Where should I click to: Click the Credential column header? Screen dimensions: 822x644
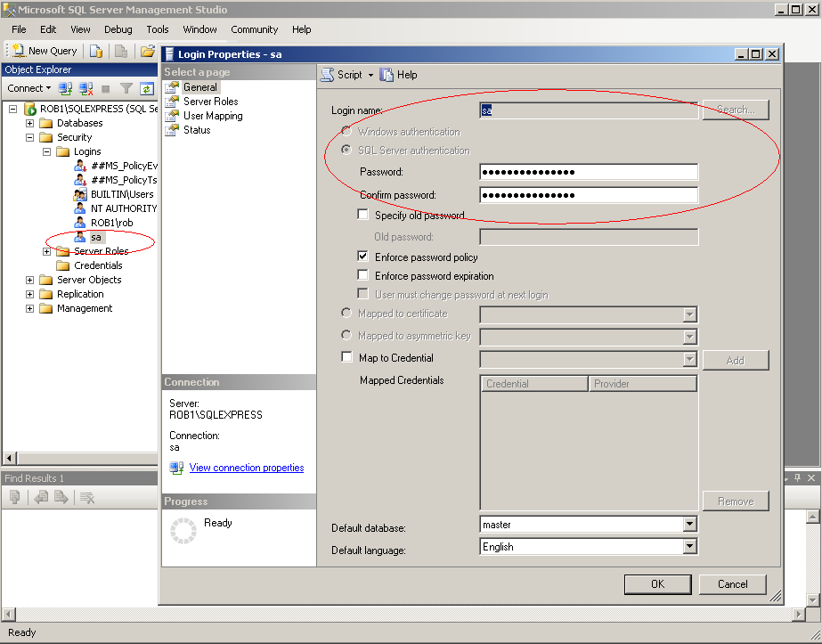click(534, 383)
